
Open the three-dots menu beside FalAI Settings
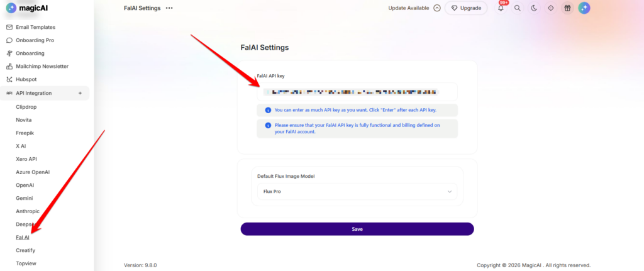point(169,8)
